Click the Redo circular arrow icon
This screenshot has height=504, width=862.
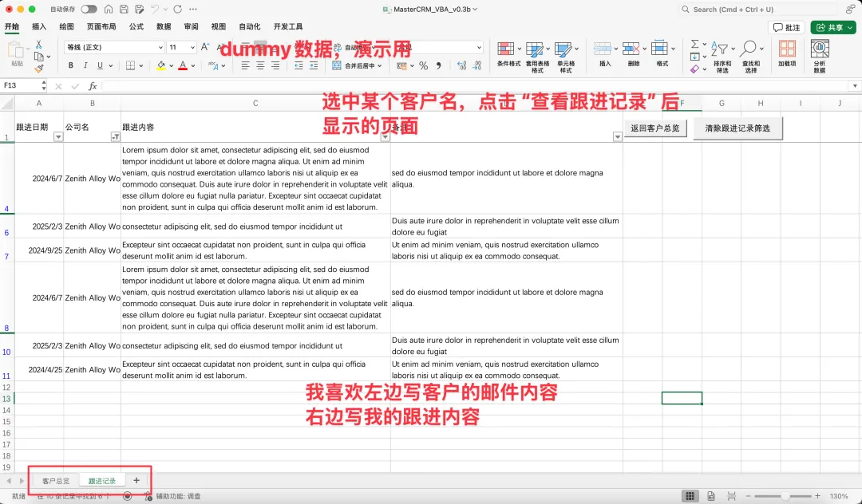[x=177, y=9]
